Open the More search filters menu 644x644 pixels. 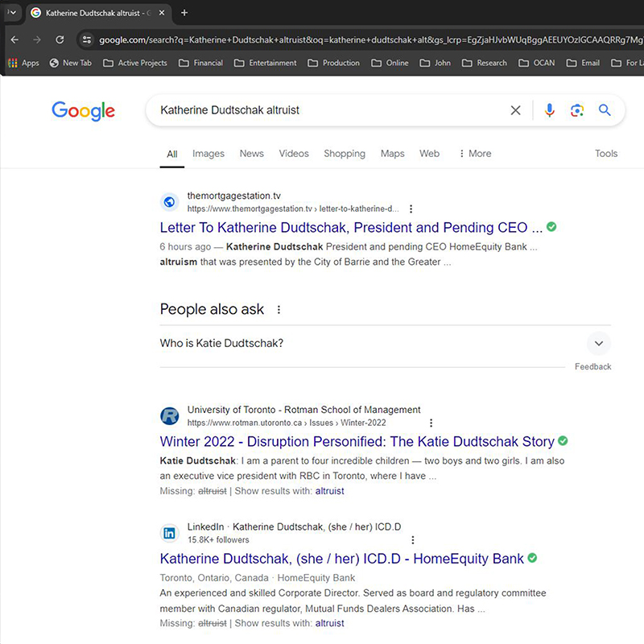[x=475, y=154]
